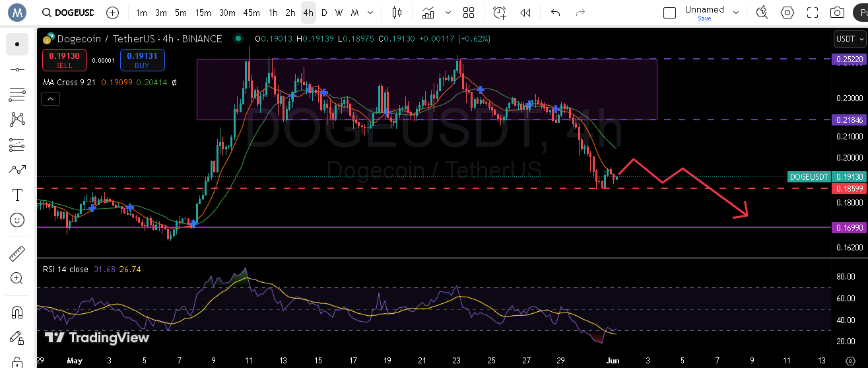Open the Fibonacci tools group
This screenshot has width=868, height=368.
[x=17, y=94]
